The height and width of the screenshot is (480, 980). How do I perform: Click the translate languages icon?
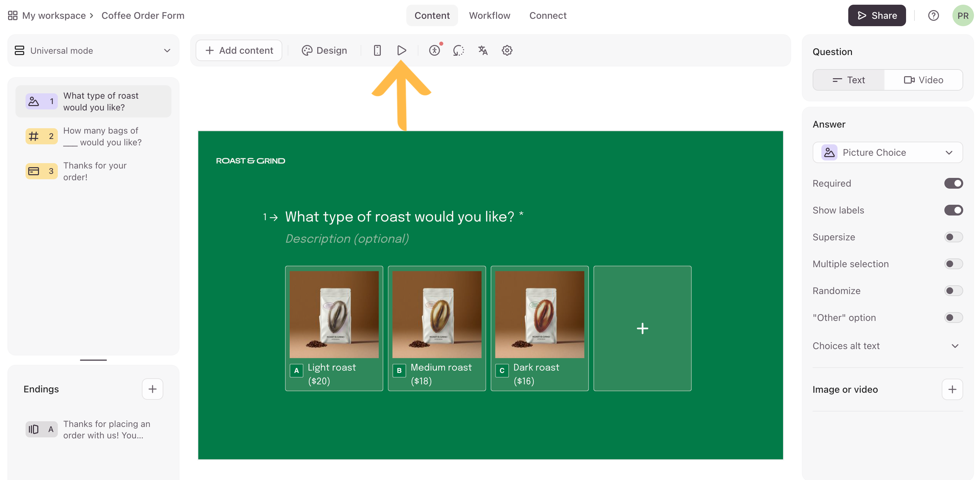click(483, 51)
